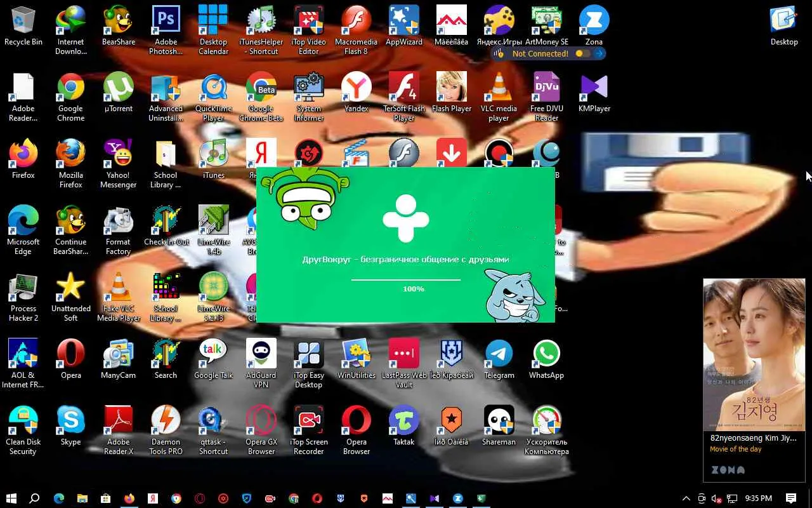Open the Clean Disk Security shortcut
This screenshot has height=508, width=812.
coord(23,431)
